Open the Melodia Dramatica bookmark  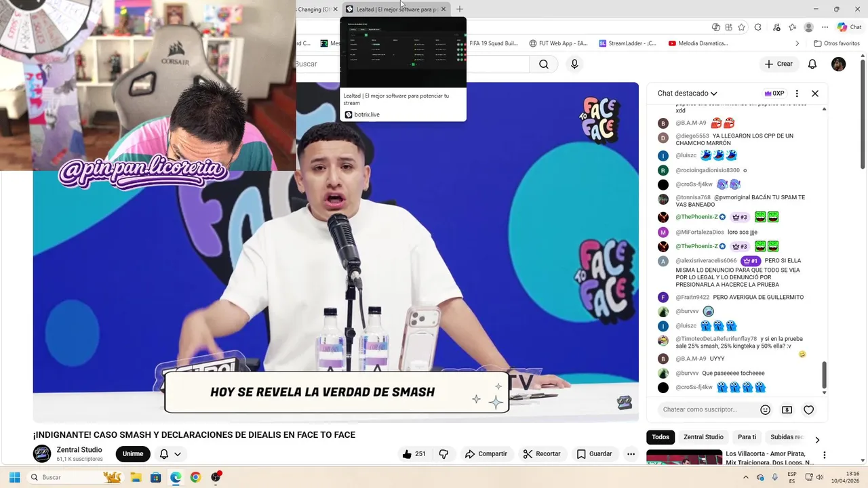tap(698, 43)
